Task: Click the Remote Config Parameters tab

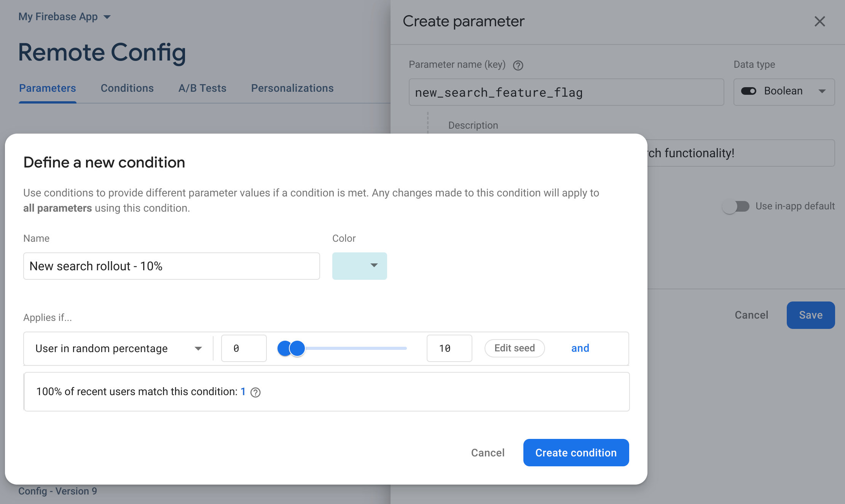Action: (x=48, y=88)
